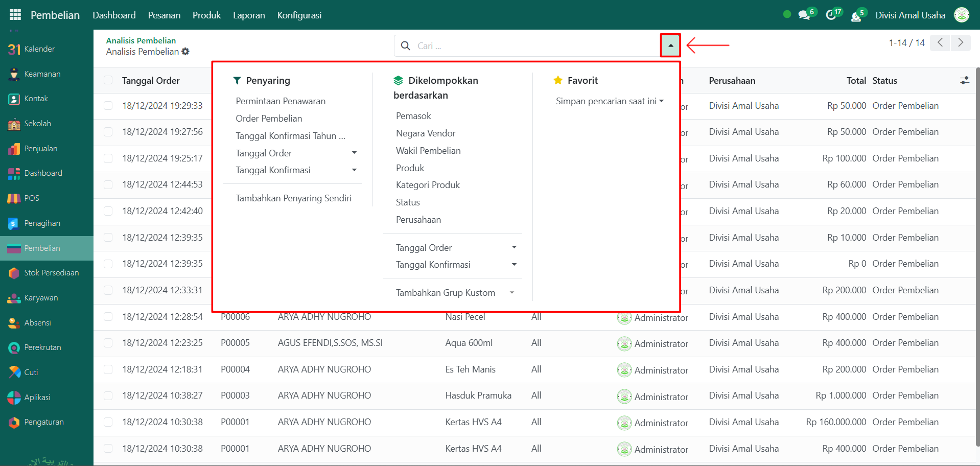Go to next page arrow
The image size is (980, 466).
click(960, 43)
